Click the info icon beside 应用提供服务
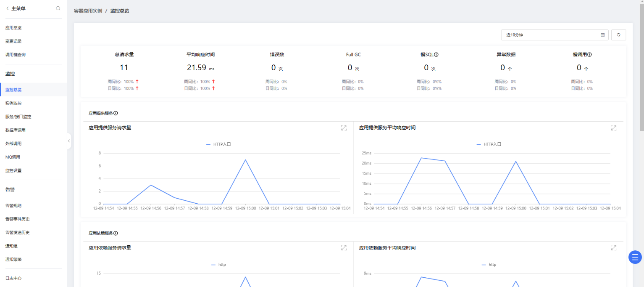Screen dimensions: 644x287 tap(116, 113)
